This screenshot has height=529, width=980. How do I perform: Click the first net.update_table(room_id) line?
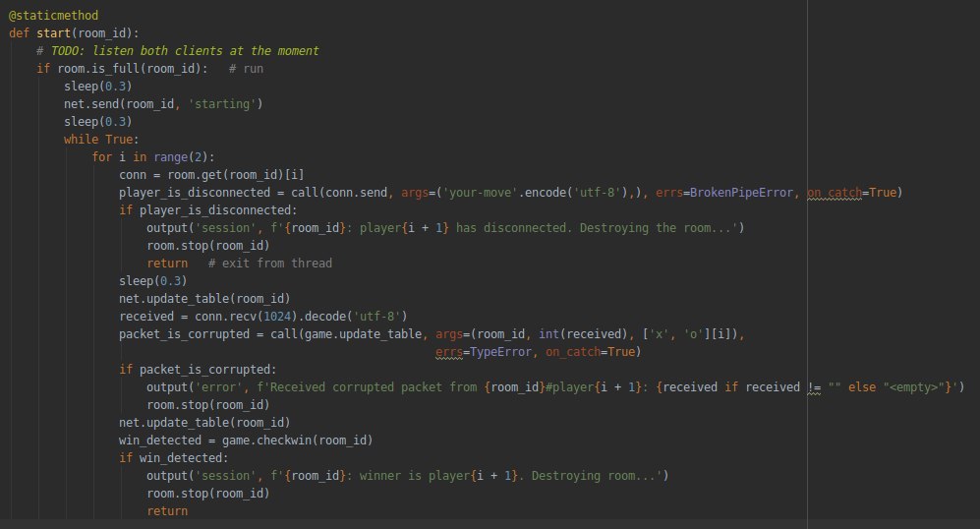(x=204, y=298)
